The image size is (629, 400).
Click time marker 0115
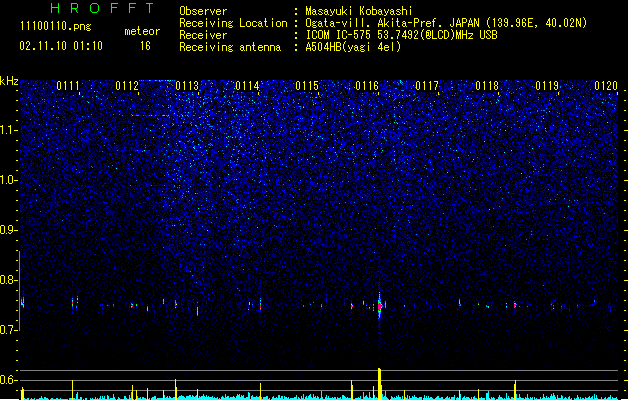[x=307, y=86]
